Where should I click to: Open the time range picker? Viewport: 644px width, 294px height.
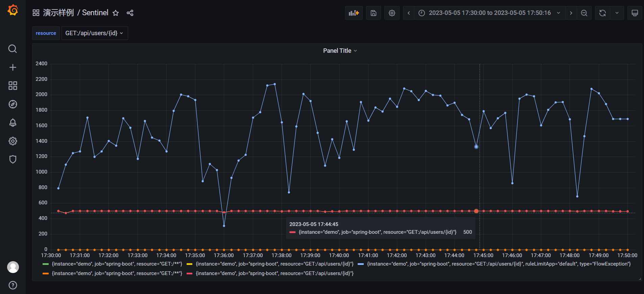click(490, 13)
